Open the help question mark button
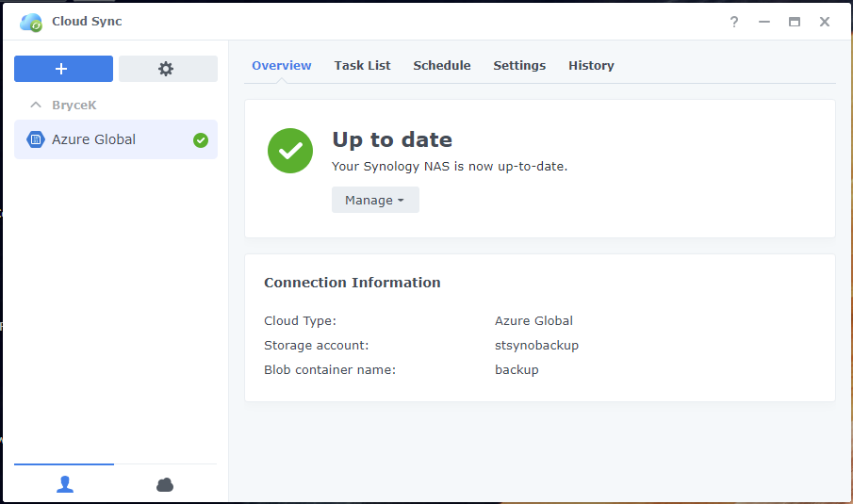The height and width of the screenshot is (504, 853). coord(734,22)
